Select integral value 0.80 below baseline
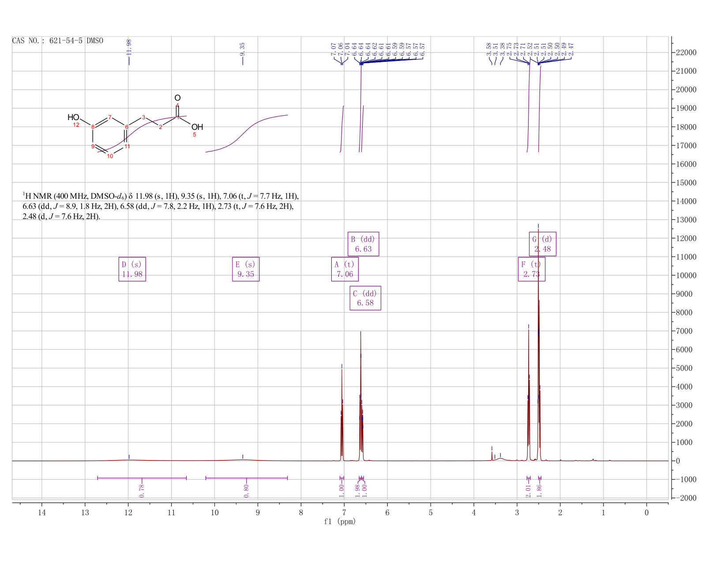The image size is (728, 563). click(x=246, y=490)
